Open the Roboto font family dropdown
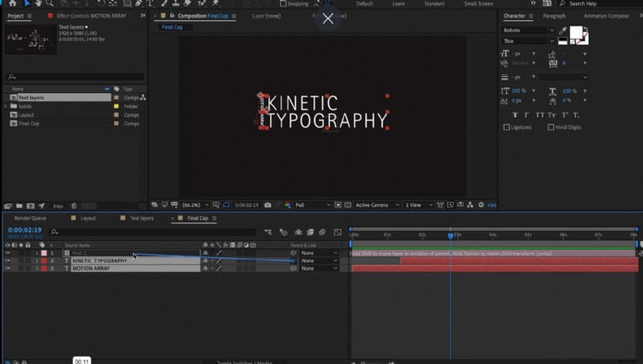The width and height of the screenshot is (643, 364). 529,31
